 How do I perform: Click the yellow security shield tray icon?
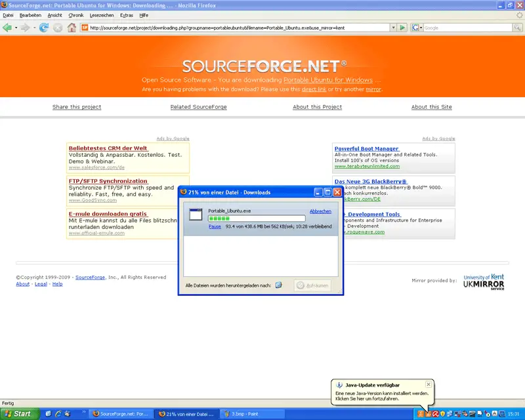[442, 414]
